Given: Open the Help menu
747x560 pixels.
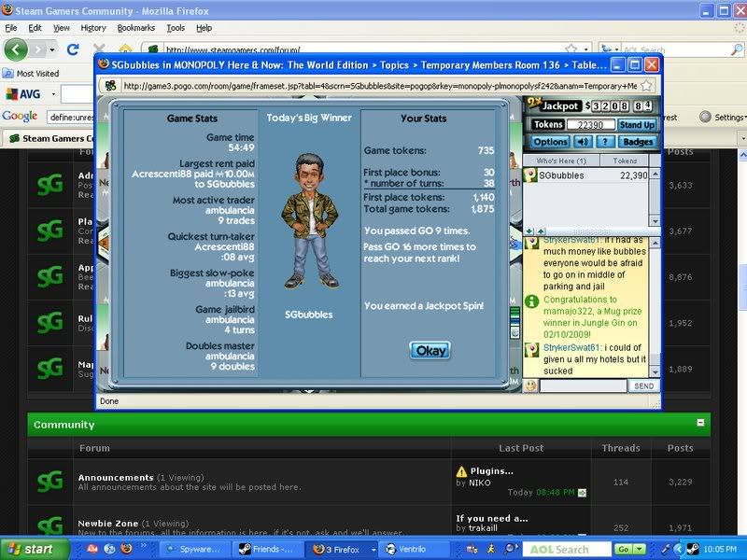Looking at the screenshot, I should (204, 28).
